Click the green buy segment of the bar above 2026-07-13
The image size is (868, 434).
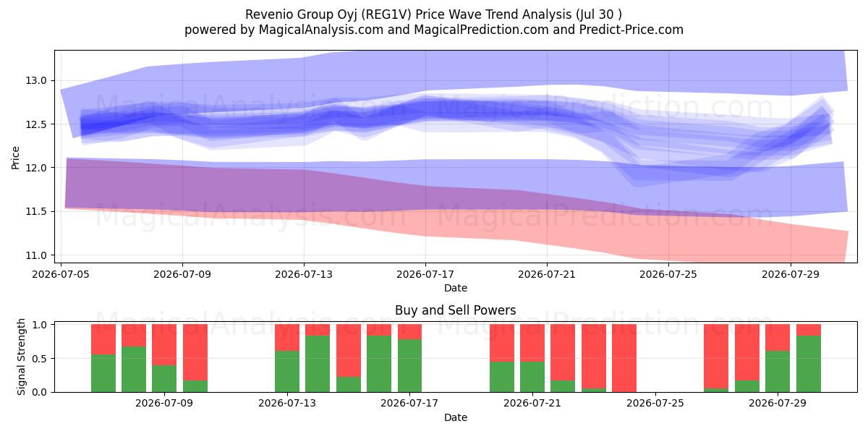pyautogui.click(x=287, y=371)
